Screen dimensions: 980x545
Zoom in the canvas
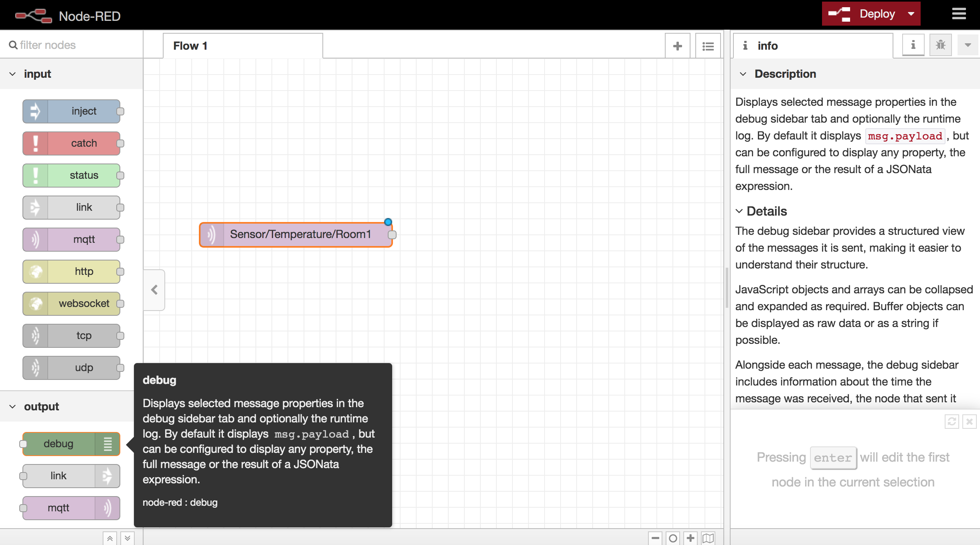click(x=690, y=538)
